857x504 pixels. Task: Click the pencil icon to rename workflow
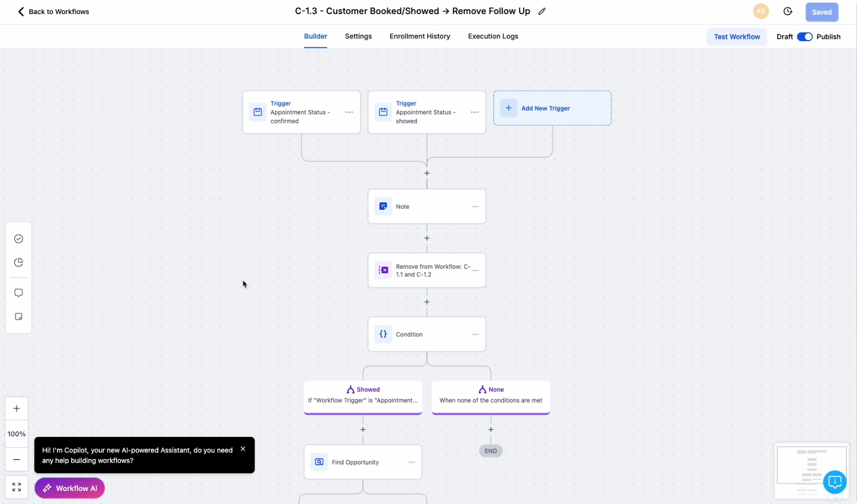[x=542, y=11]
